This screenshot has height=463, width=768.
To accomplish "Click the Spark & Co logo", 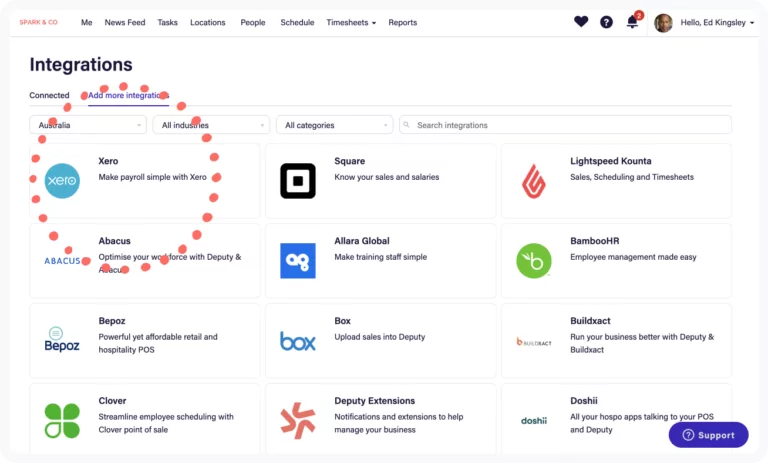I will pyautogui.click(x=38, y=22).
